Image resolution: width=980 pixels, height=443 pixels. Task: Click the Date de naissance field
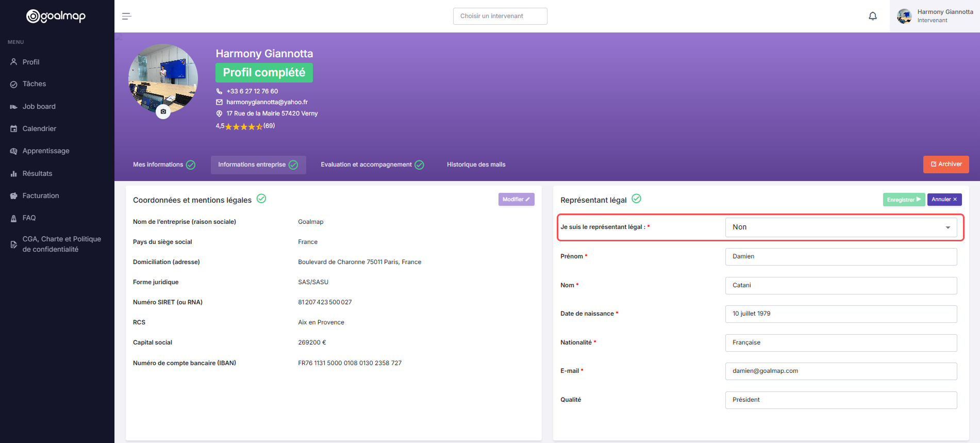click(841, 314)
